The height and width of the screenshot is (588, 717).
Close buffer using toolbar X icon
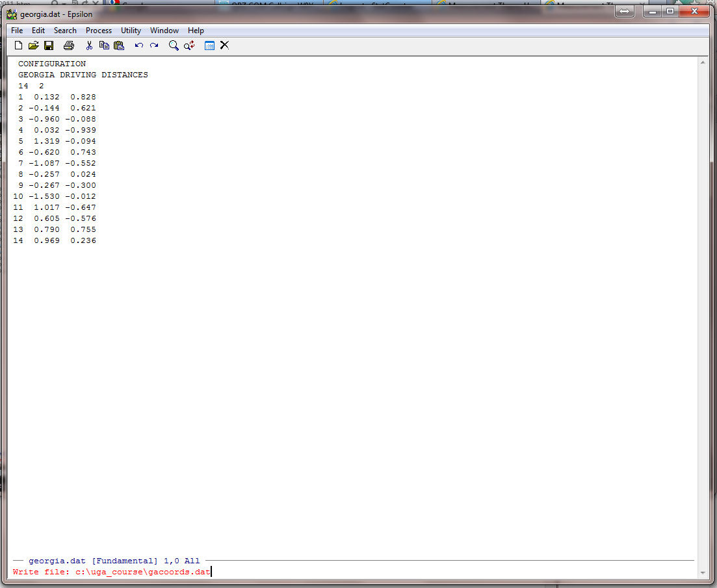224,45
